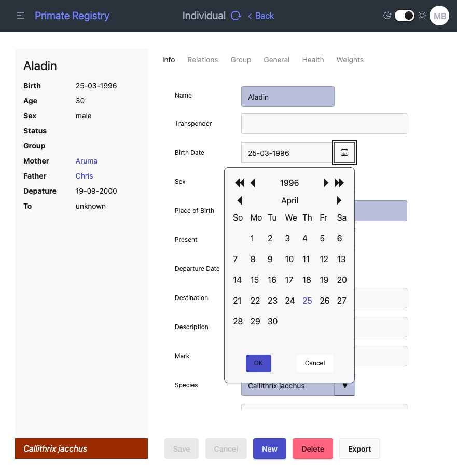This screenshot has width=457, height=476.
Task: Click the double-right arrow to jump years forward
Action: click(339, 183)
